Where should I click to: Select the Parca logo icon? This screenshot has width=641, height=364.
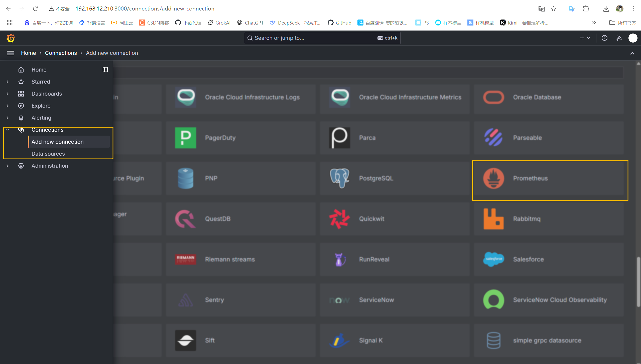coord(339,138)
